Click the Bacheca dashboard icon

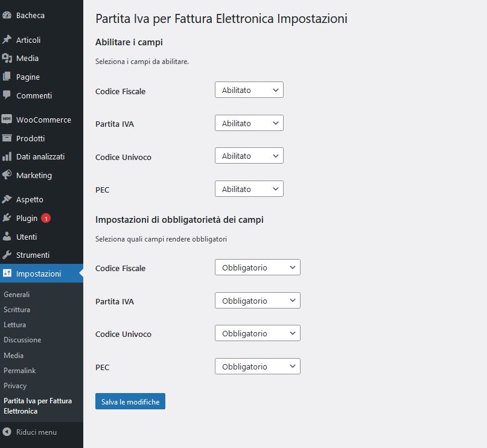pyautogui.click(x=7, y=15)
